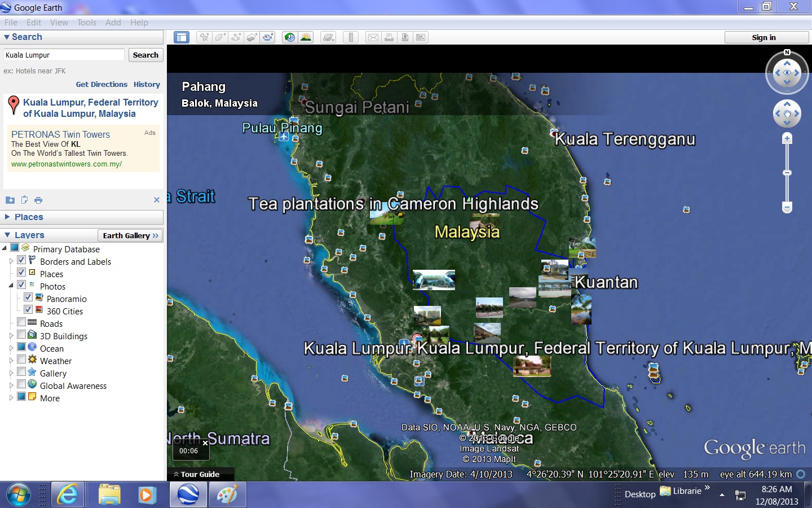Click the zoom in plus on slider
Viewport: 812px width, 508px height.
[x=787, y=138]
